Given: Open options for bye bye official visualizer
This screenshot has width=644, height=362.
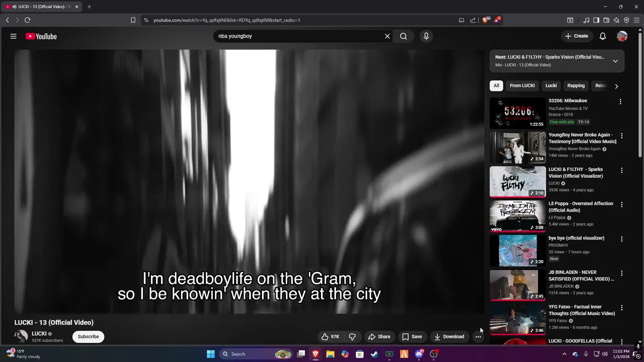Looking at the screenshot, I should pyautogui.click(x=622, y=239).
